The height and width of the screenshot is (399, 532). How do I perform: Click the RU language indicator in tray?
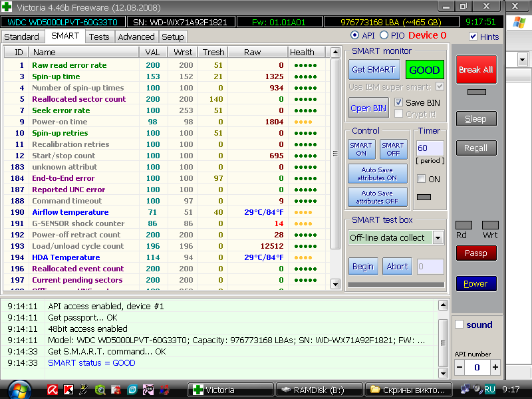(489, 389)
